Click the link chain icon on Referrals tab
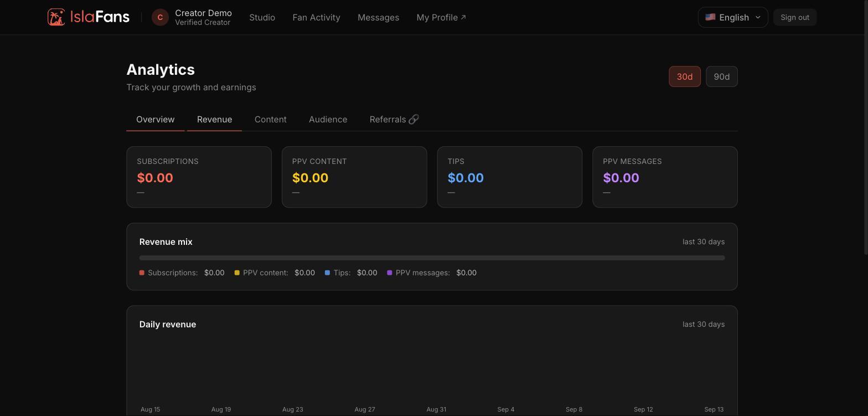This screenshot has height=416, width=868. pos(414,120)
